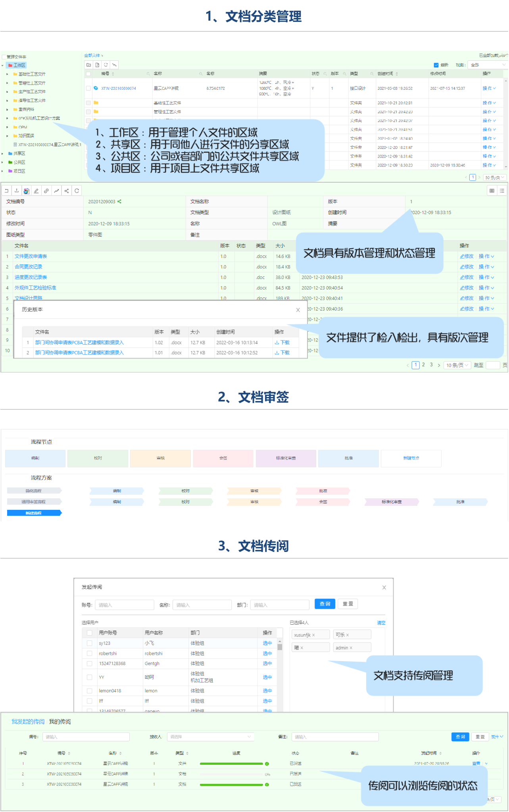Click the link icon in document detail toolbar

point(46,191)
